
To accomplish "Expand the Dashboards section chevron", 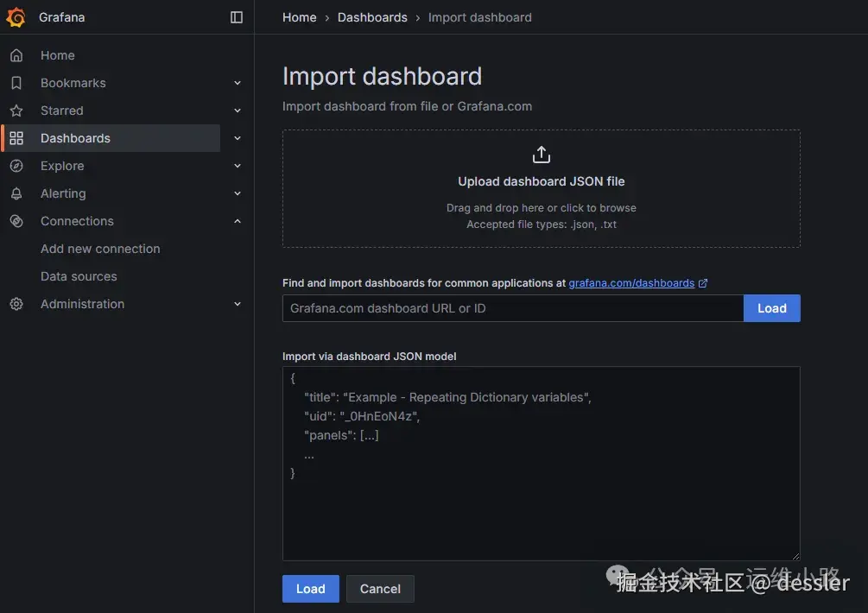I will tap(238, 138).
